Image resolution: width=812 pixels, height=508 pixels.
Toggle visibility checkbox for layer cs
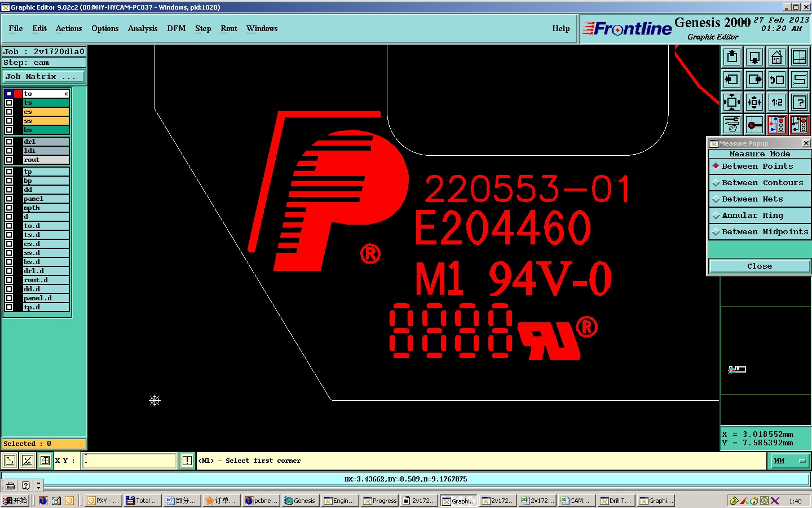point(9,112)
